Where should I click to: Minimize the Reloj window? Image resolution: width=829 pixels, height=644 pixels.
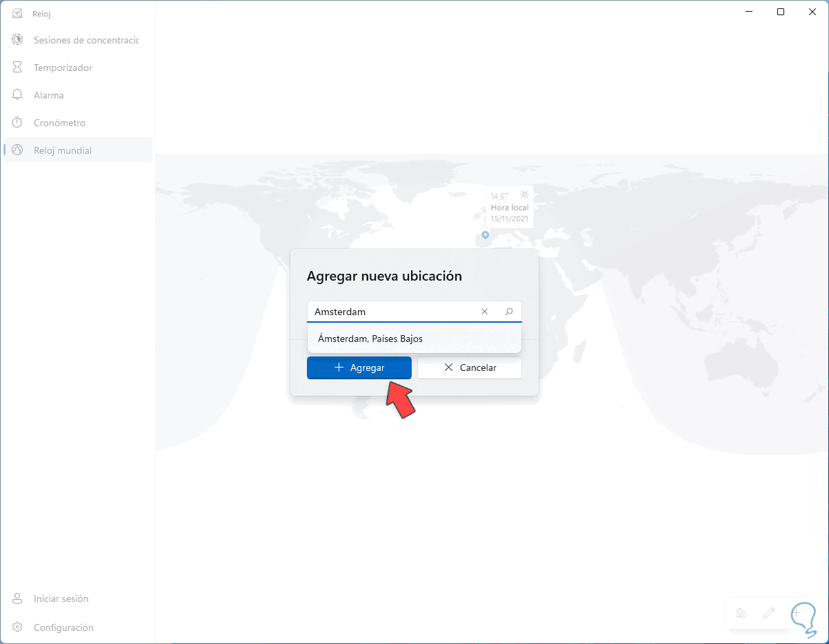749,12
